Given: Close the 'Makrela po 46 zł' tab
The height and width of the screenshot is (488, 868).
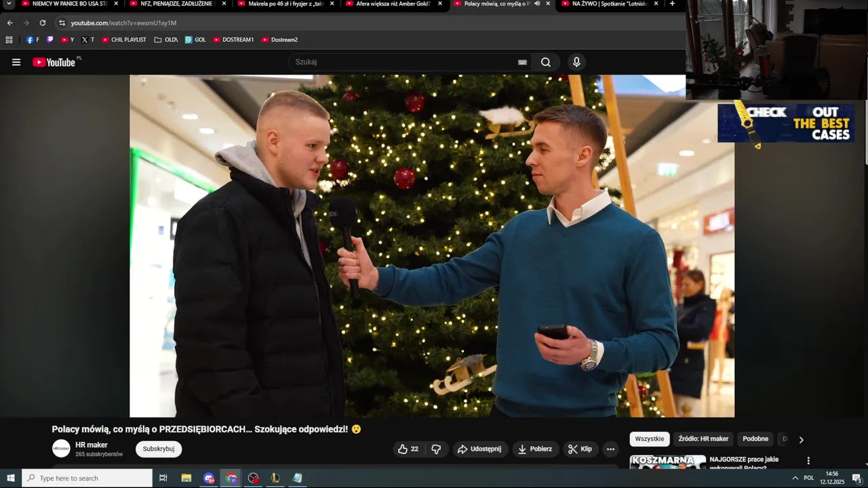Looking at the screenshot, I should (332, 4).
